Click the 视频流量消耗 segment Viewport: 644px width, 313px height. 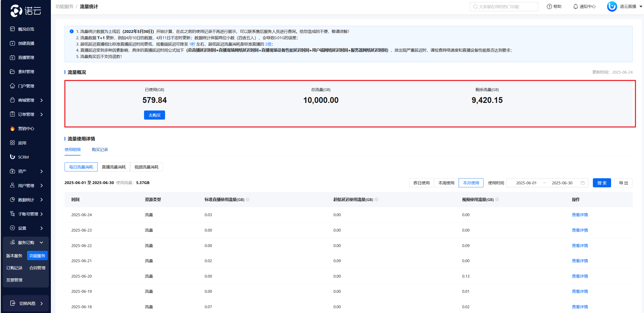(146, 167)
